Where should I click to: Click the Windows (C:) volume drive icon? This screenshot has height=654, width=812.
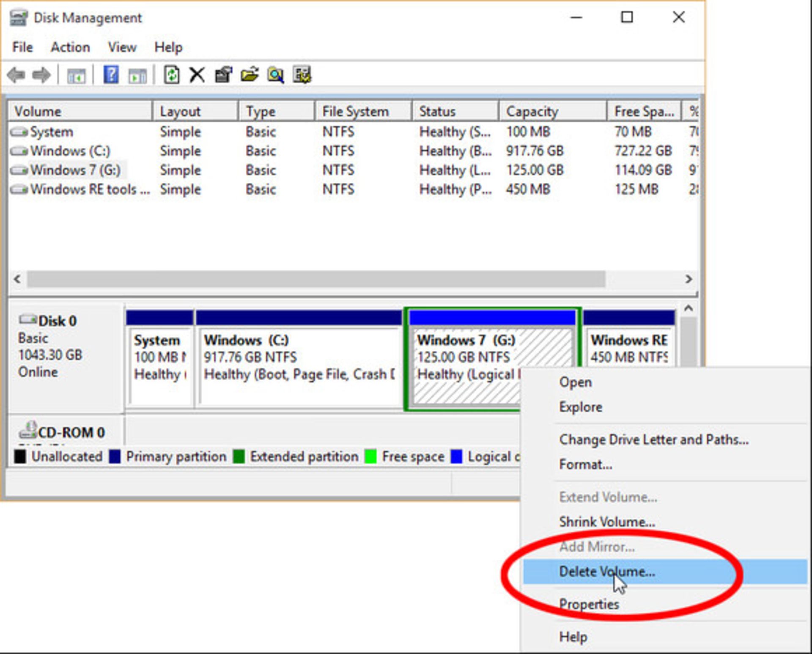pyautogui.click(x=19, y=151)
